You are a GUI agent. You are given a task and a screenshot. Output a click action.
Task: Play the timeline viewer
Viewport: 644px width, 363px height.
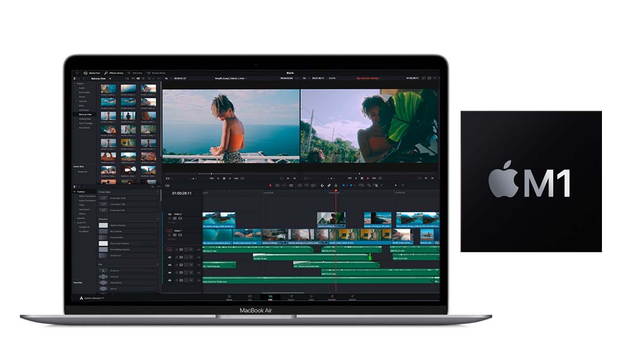[368, 178]
